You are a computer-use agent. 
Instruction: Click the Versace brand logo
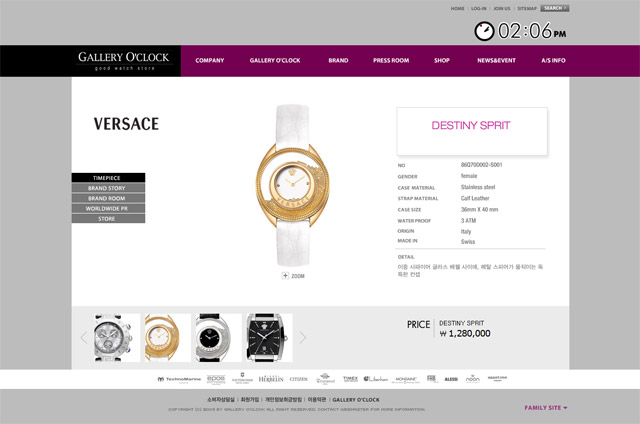click(x=126, y=124)
